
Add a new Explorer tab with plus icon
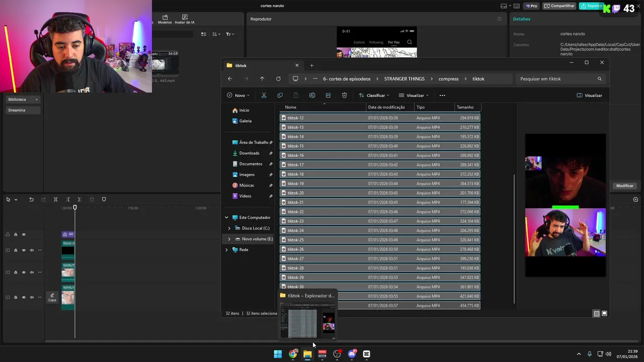(311, 65)
